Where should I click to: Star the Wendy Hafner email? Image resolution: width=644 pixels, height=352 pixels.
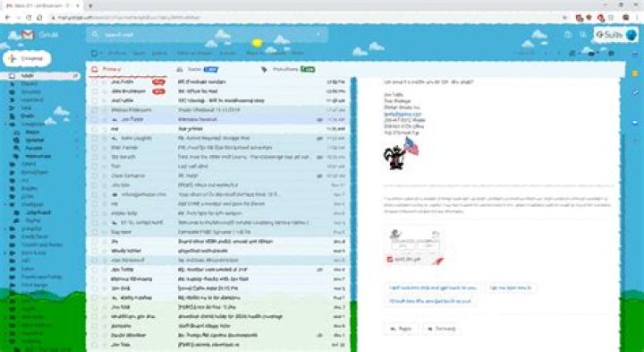[x=104, y=251]
